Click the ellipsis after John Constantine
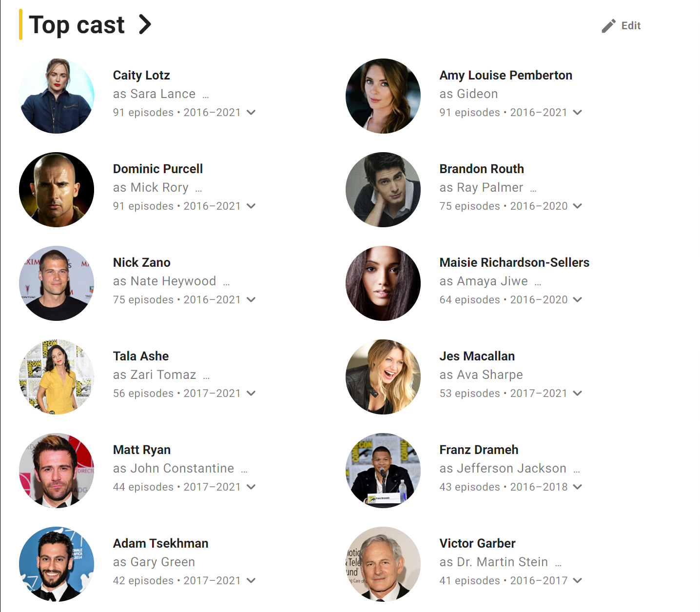 tap(244, 469)
